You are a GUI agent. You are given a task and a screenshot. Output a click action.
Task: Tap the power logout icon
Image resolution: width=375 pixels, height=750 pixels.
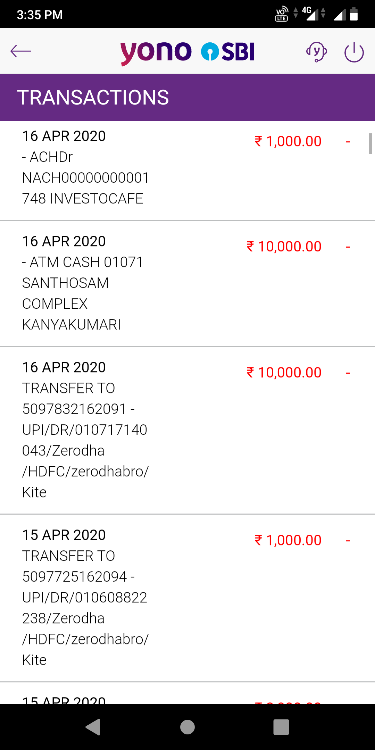click(354, 52)
